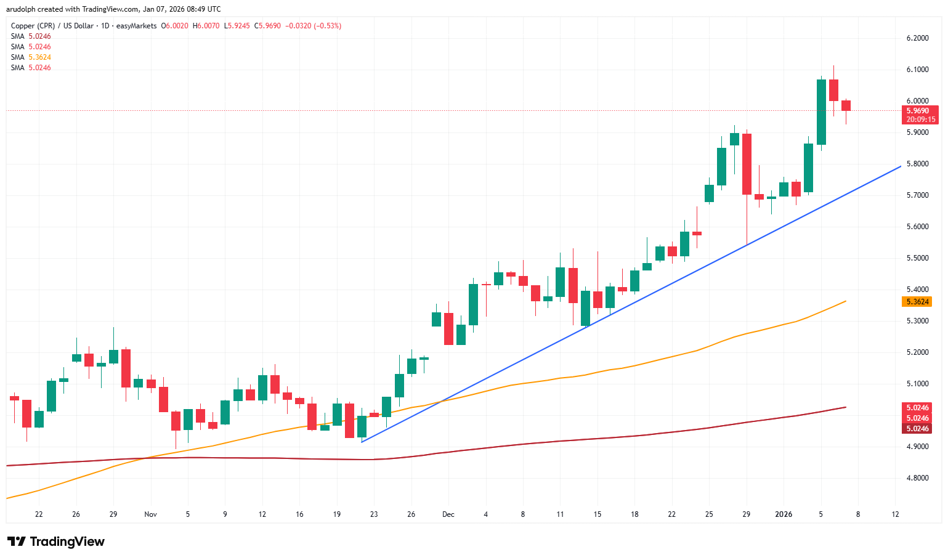Click the 2026 label on the time axis
This screenshot has width=948, height=560.
click(x=784, y=514)
